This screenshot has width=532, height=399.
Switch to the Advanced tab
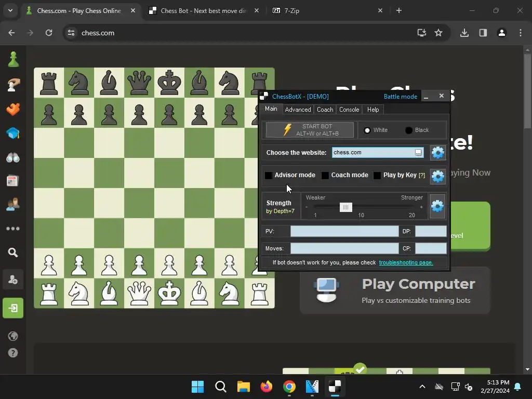(x=298, y=110)
